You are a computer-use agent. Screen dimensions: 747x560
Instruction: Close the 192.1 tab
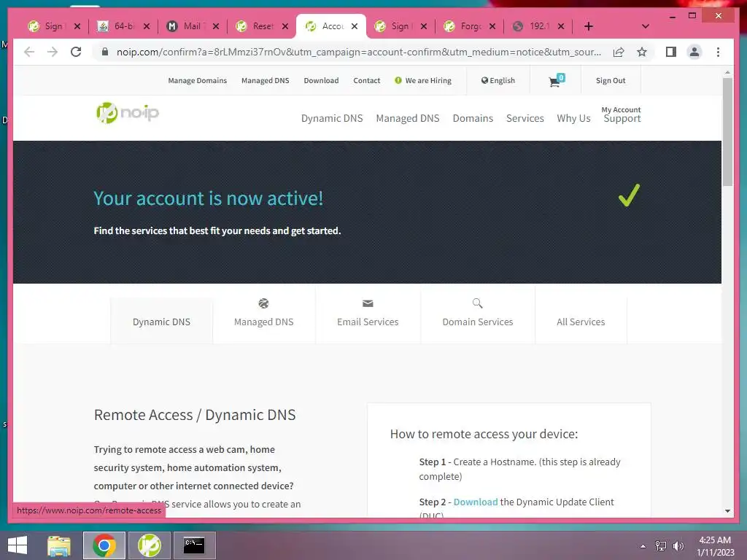pos(561,26)
